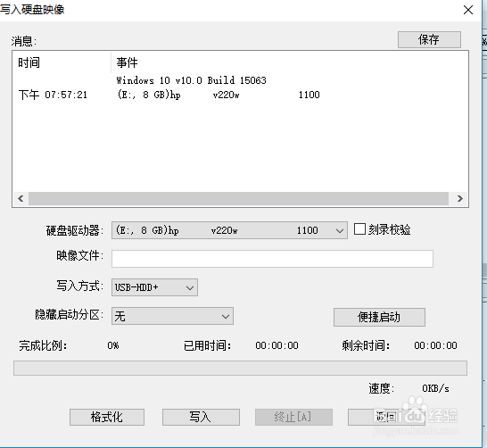Click the 速度 0KB/s value

pyautogui.click(x=435, y=388)
